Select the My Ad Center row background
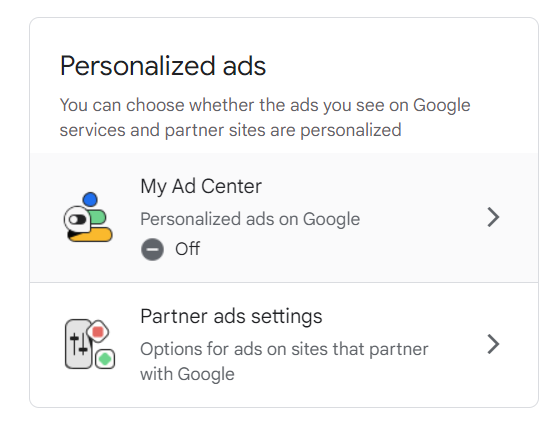The width and height of the screenshot is (556, 429). click(x=284, y=218)
